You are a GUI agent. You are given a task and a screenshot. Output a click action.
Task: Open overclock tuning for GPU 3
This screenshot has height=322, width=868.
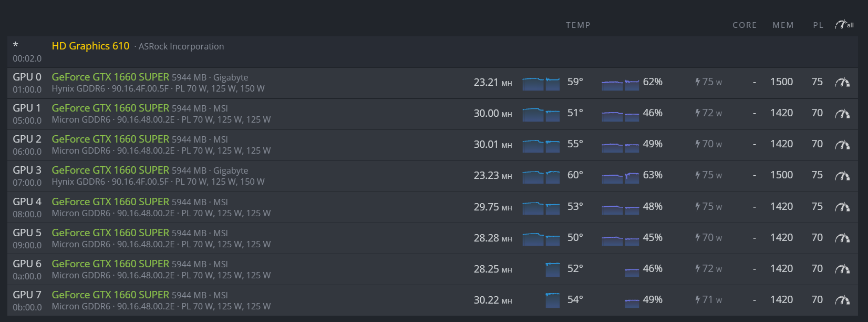842,175
